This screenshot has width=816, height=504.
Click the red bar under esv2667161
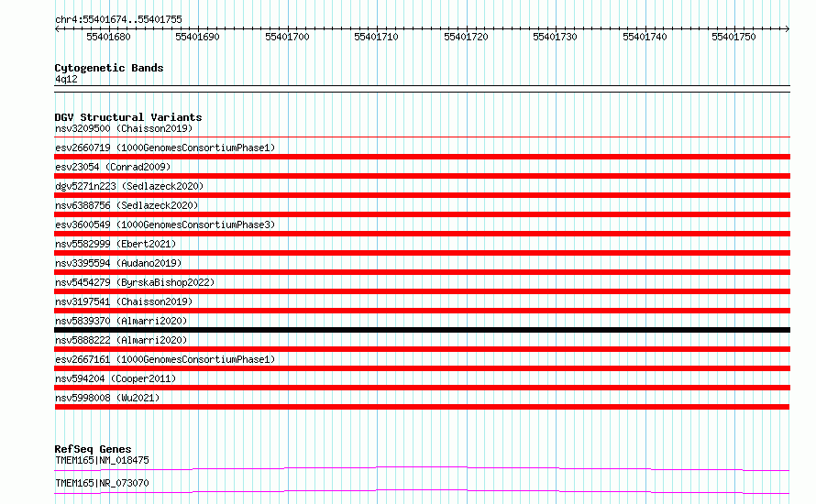tap(422, 368)
